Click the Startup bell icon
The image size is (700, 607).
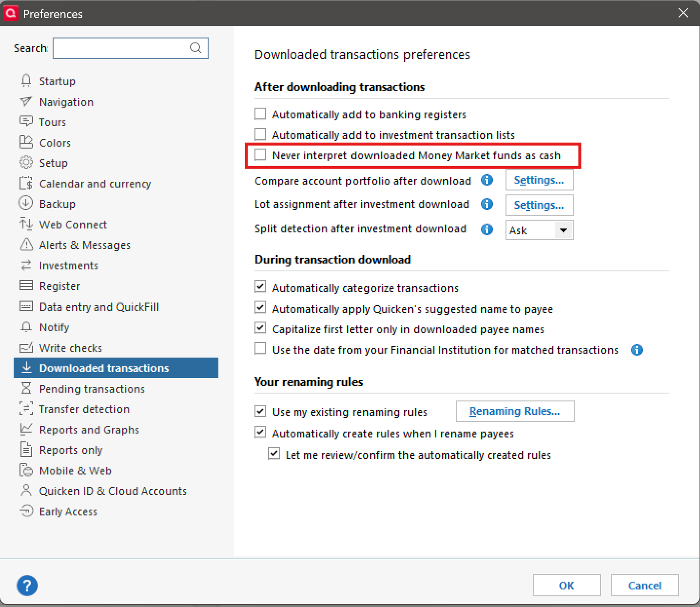pyautogui.click(x=26, y=81)
